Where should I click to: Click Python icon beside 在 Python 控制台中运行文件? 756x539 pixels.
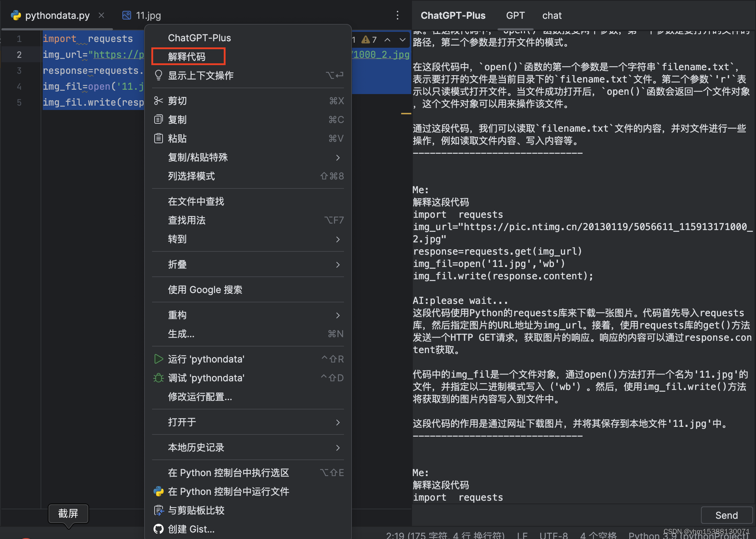coord(159,491)
